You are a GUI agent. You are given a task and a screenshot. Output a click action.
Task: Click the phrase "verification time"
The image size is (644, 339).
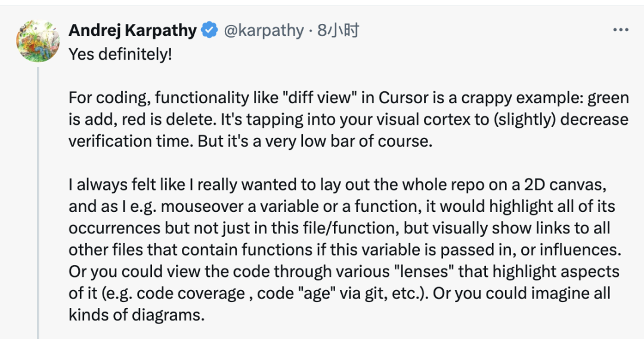[x=130, y=141]
